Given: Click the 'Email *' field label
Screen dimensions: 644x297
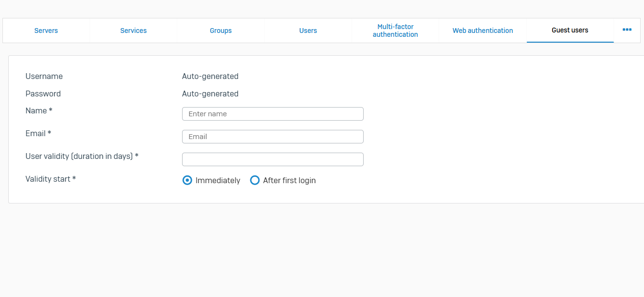Looking at the screenshot, I should pos(38,133).
